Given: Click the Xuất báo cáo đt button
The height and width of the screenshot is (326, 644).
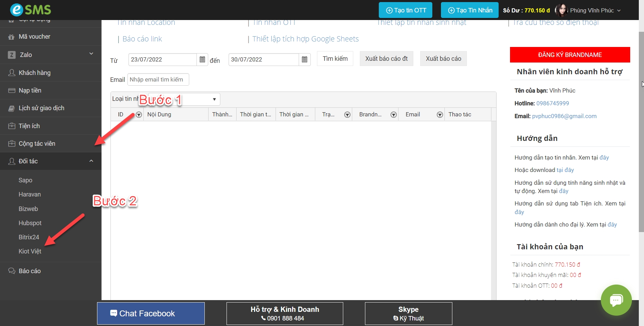Looking at the screenshot, I should pos(386,59).
